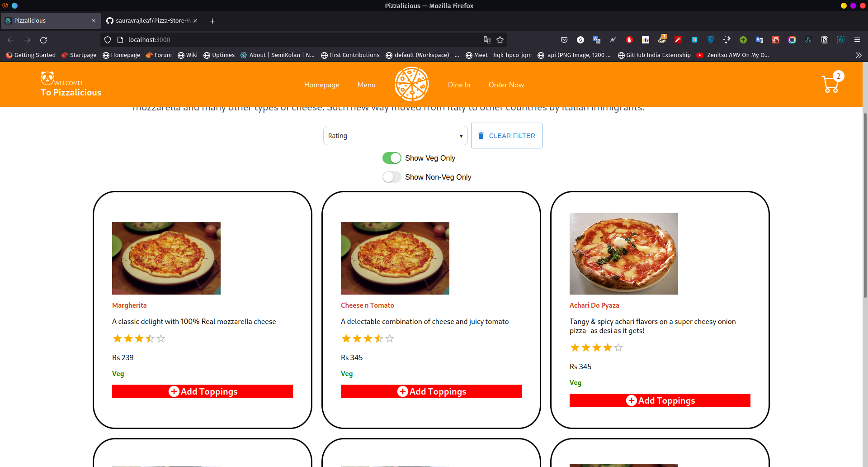Click the Margherita pizza photo
Image resolution: width=868 pixels, height=467 pixels.
[x=166, y=258]
